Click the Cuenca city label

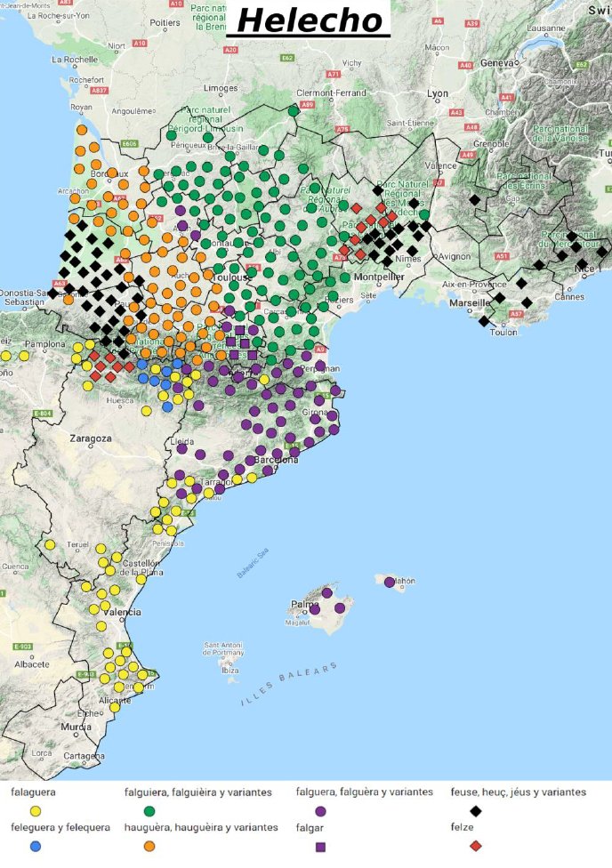tap(15, 567)
